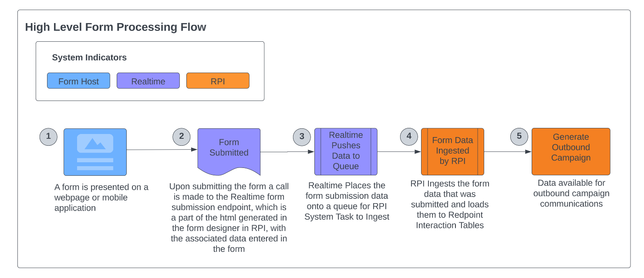644x278 pixels.
Task: Select the System Indicators heading
Action: pos(89,57)
